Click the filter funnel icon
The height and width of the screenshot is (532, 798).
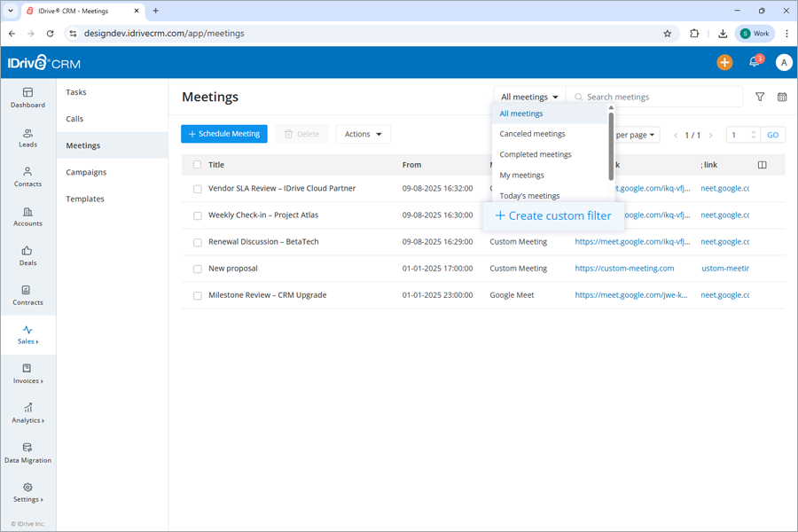pos(760,97)
